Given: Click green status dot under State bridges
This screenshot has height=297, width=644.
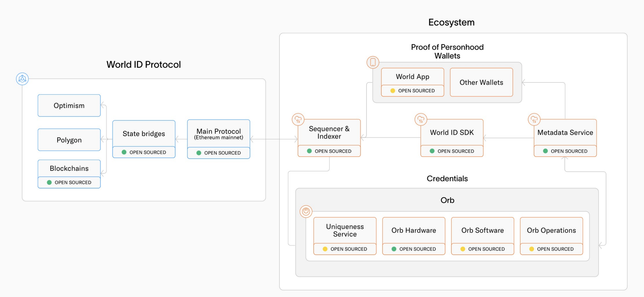Looking at the screenshot, I should tap(124, 152).
